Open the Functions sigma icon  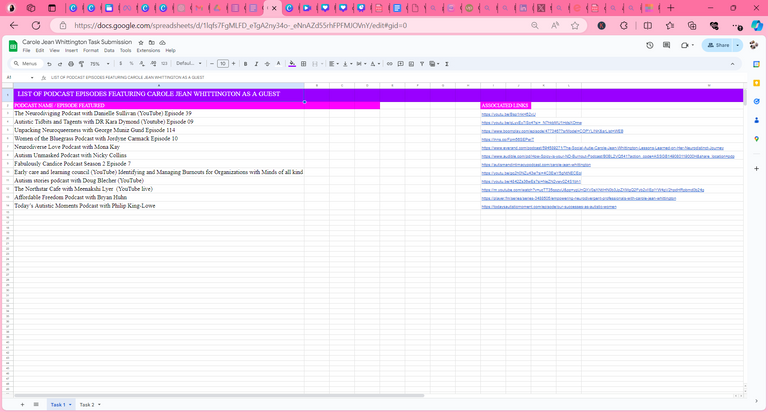[447, 64]
